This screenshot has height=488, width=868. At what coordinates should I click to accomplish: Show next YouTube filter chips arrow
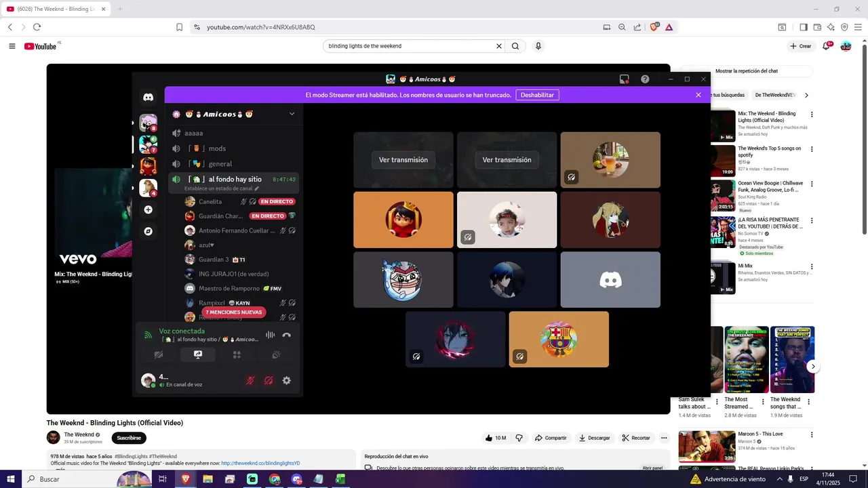(806, 95)
